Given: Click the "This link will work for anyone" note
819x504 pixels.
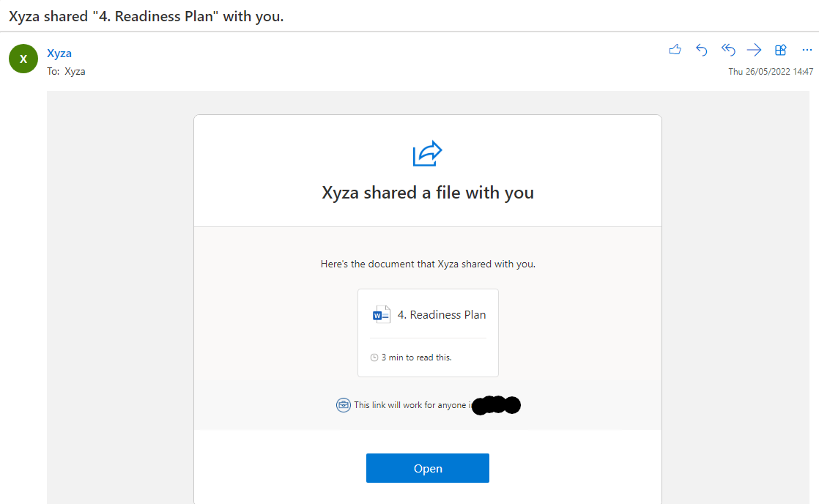Looking at the screenshot, I should [x=410, y=405].
